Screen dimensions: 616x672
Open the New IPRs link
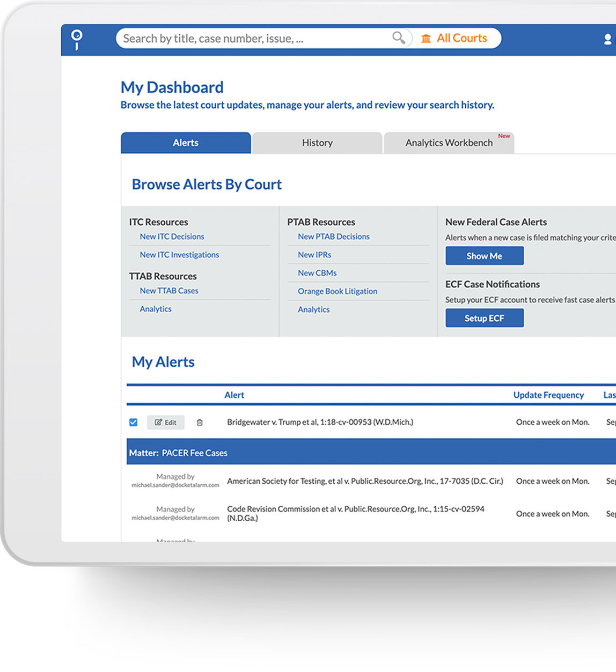314,255
